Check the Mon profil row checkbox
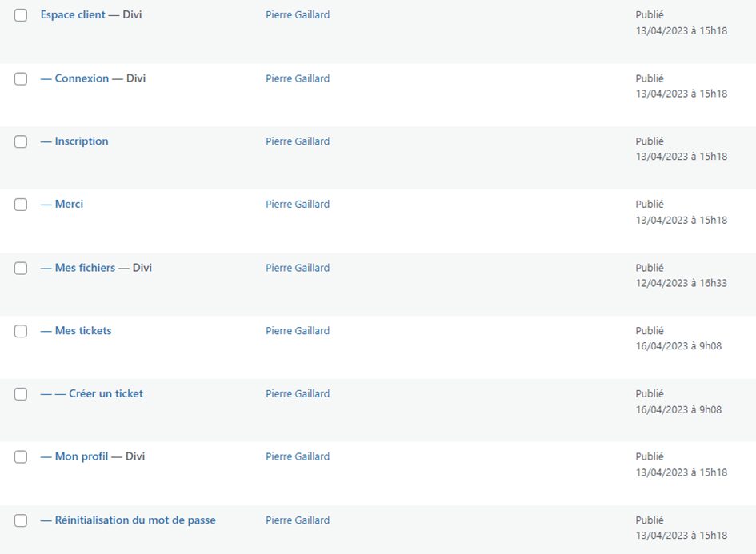This screenshot has height=554, width=756. pos(21,457)
